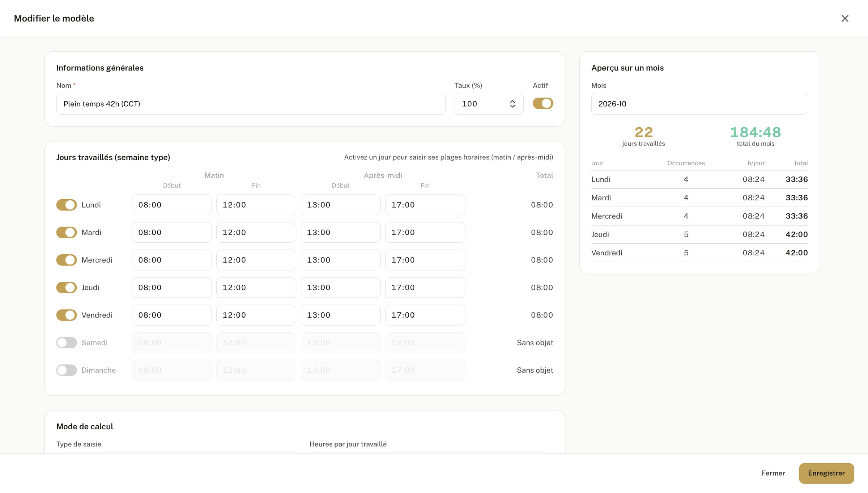Image resolution: width=868 pixels, height=493 pixels.
Task: Enable the Dimanche workday toggle
Action: (x=67, y=370)
